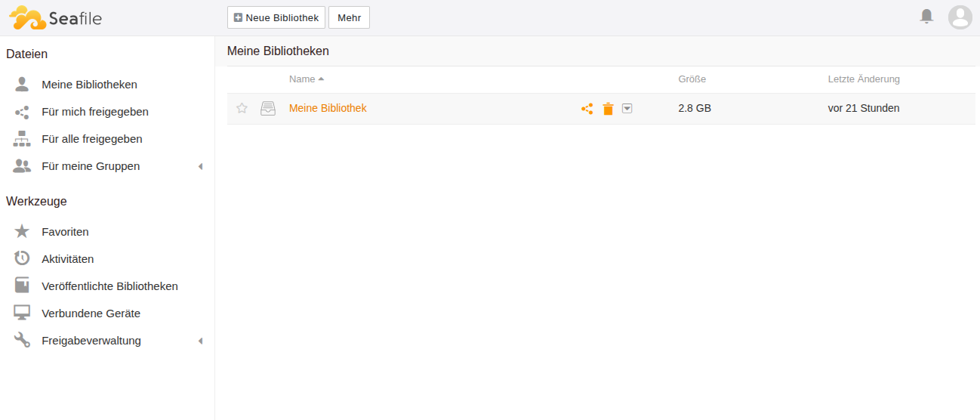Click the Aktivitäten history icon
This screenshot has width=980, height=420.
(x=22, y=259)
